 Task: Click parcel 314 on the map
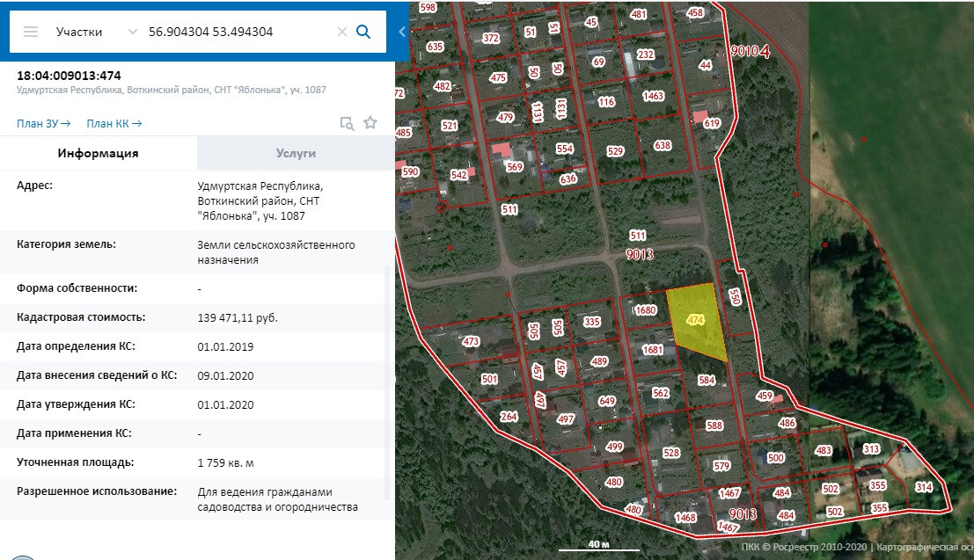923,487
